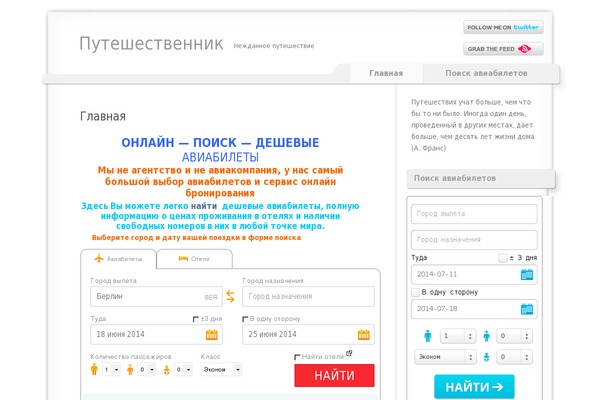Screen dimensions: 600x400
Task: Click the airplane icon on Авиабилеты tab
Action: (x=99, y=258)
